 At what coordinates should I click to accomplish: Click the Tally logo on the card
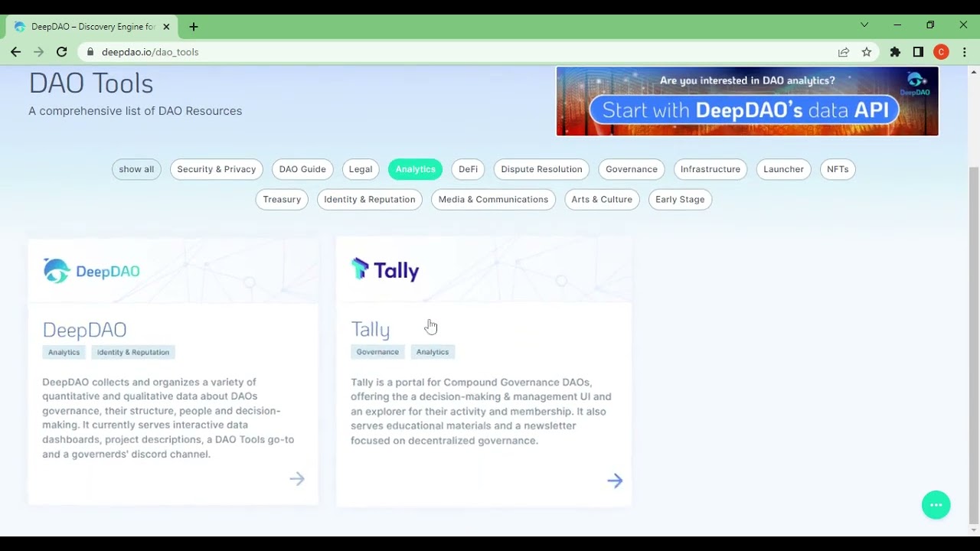(x=385, y=269)
